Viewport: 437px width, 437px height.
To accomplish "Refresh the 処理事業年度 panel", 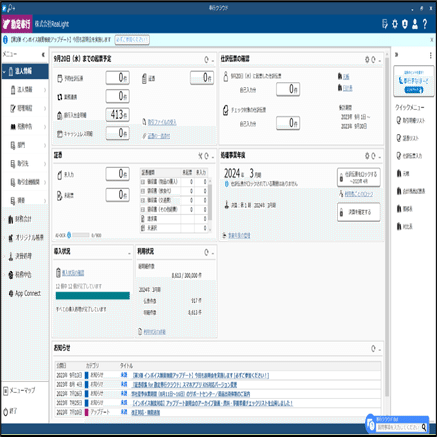I will click(x=373, y=156).
